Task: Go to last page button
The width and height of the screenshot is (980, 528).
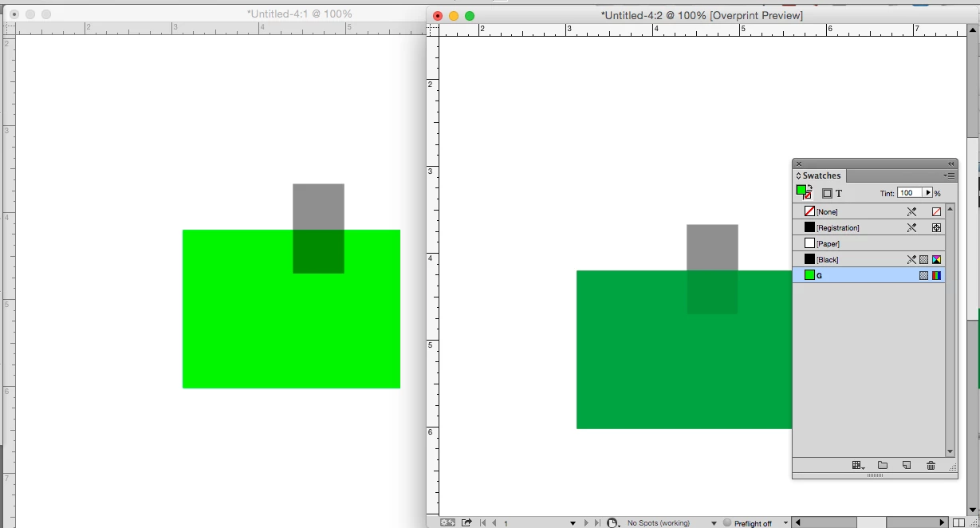Action: [x=597, y=523]
